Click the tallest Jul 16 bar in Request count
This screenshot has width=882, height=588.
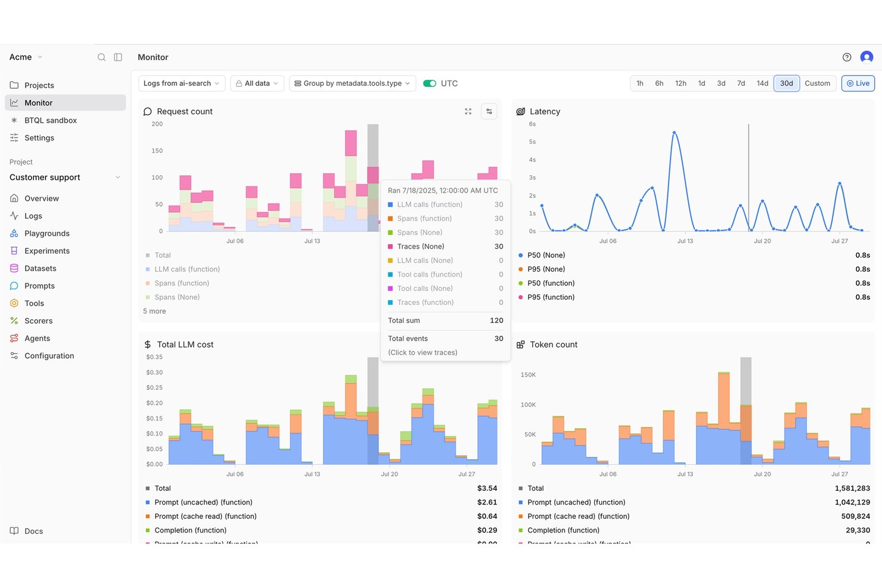pos(350,181)
